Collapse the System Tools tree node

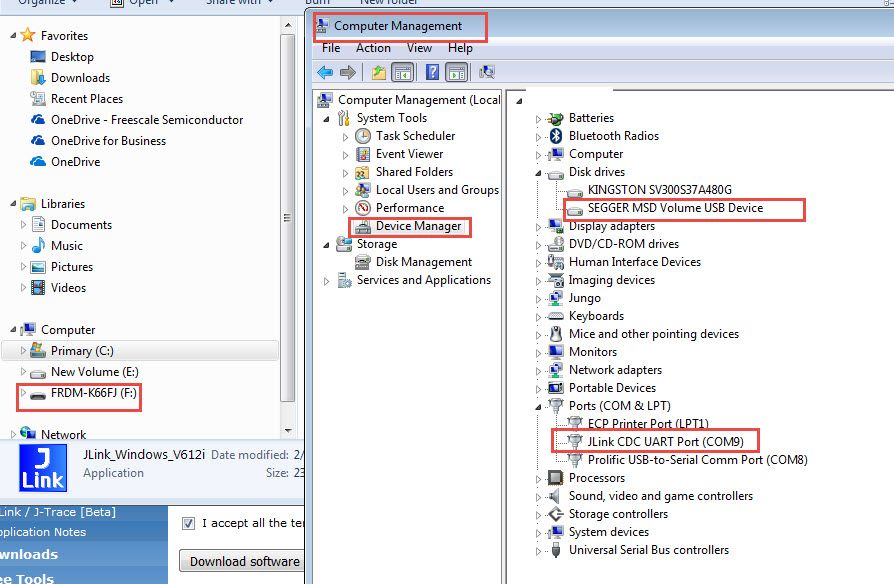[x=327, y=119]
